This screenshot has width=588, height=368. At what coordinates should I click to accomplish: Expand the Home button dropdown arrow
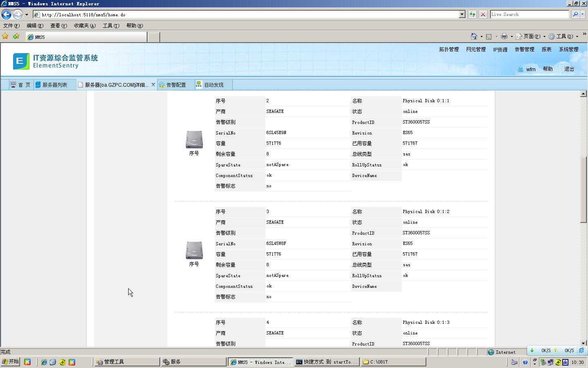[481, 36]
